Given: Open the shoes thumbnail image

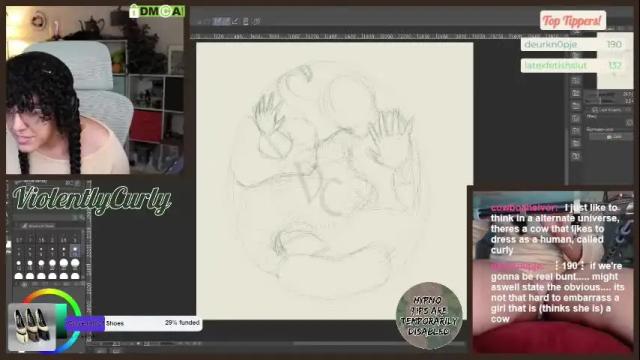Looking at the screenshot, I should point(32,327).
